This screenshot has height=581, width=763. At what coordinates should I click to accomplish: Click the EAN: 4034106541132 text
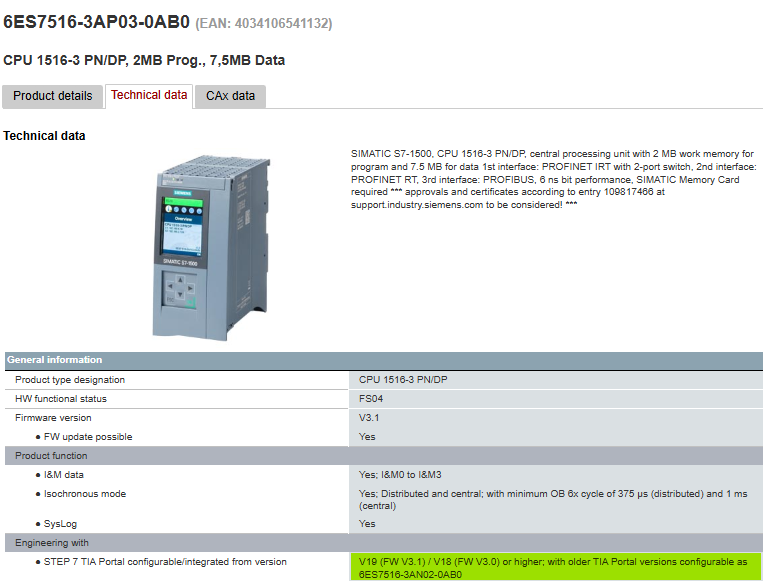tap(264, 23)
